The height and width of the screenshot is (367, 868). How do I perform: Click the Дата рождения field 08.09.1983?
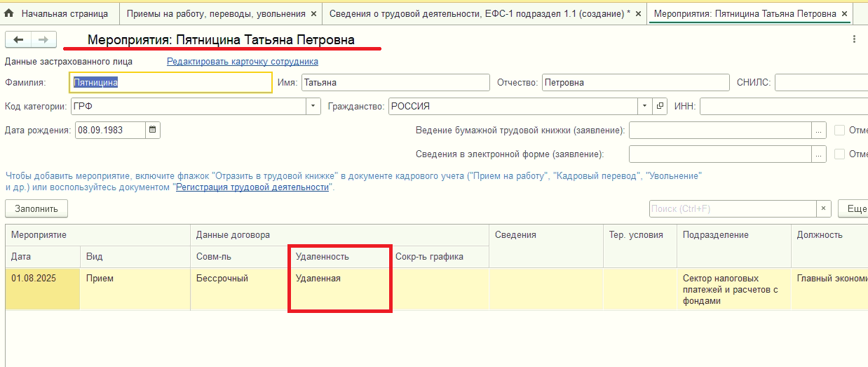pyautogui.click(x=110, y=130)
